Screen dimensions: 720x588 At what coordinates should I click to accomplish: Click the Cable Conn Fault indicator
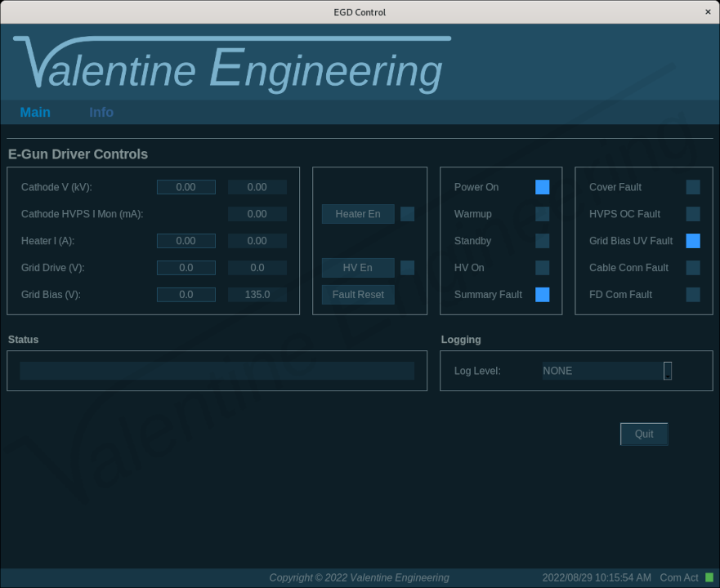coord(693,268)
